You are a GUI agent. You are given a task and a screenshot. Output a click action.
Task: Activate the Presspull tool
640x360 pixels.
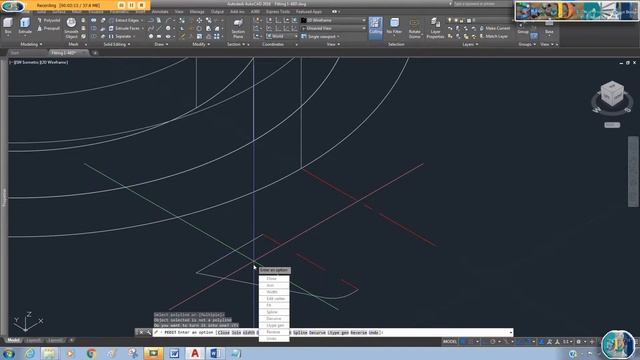[x=49, y=28]
